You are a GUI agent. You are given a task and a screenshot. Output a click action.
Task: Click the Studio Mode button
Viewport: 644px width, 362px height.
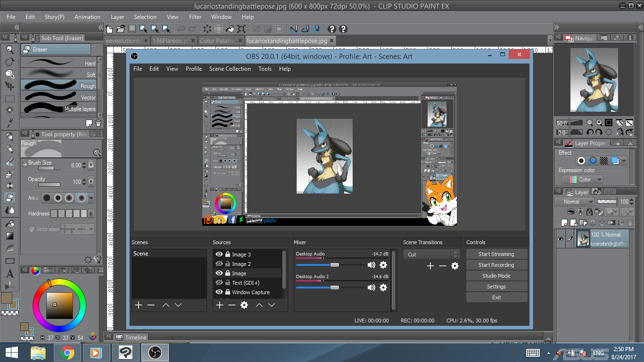click(496, 276)
